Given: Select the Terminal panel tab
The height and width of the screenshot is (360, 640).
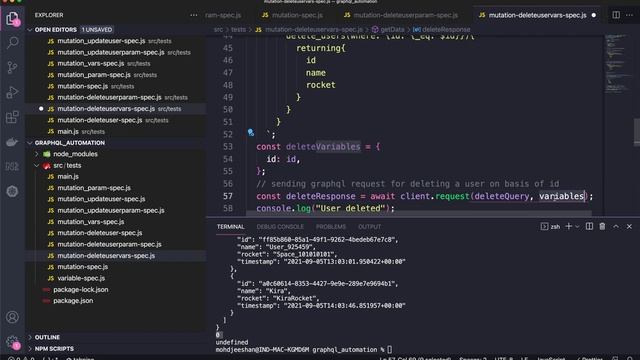Looking at the screenshot, I should click(231, 227).
